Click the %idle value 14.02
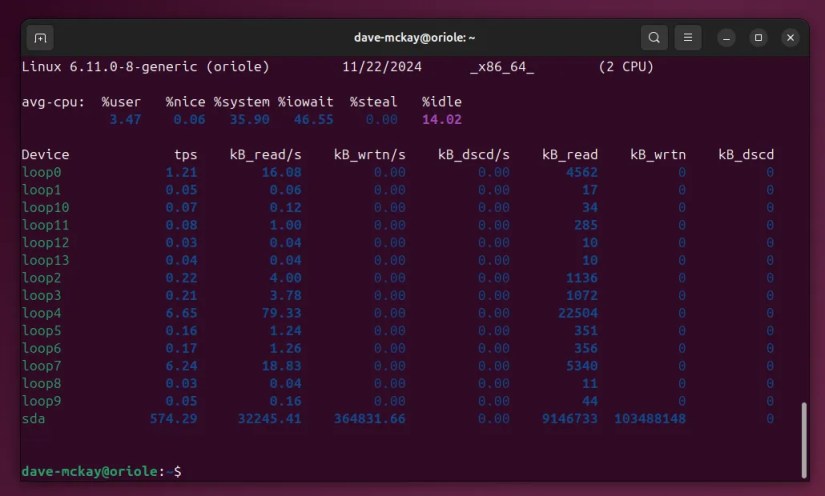This screenshot has height=496, width=825. [x=442, y=119]
